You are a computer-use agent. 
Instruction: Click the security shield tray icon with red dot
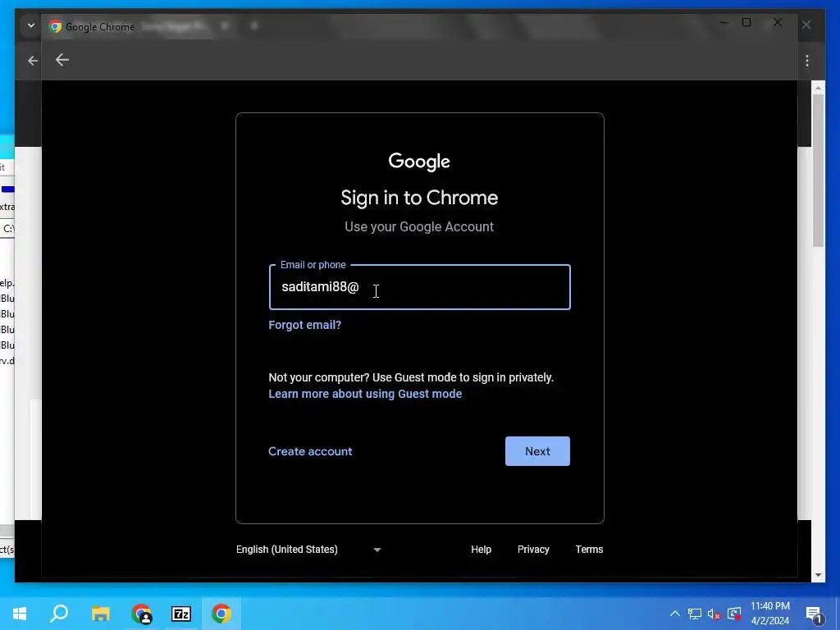[734, 614]
